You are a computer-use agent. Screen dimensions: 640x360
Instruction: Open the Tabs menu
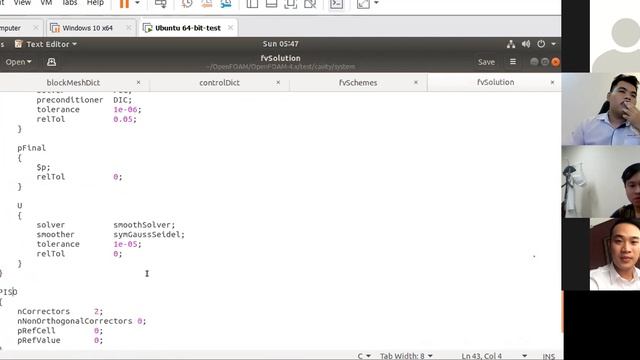pos(69,3)
